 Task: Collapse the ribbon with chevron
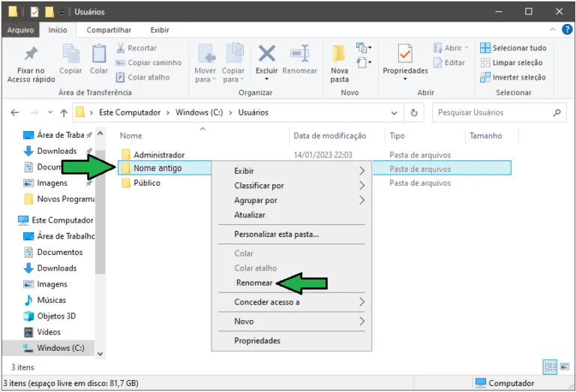click(x=552, y=29)
